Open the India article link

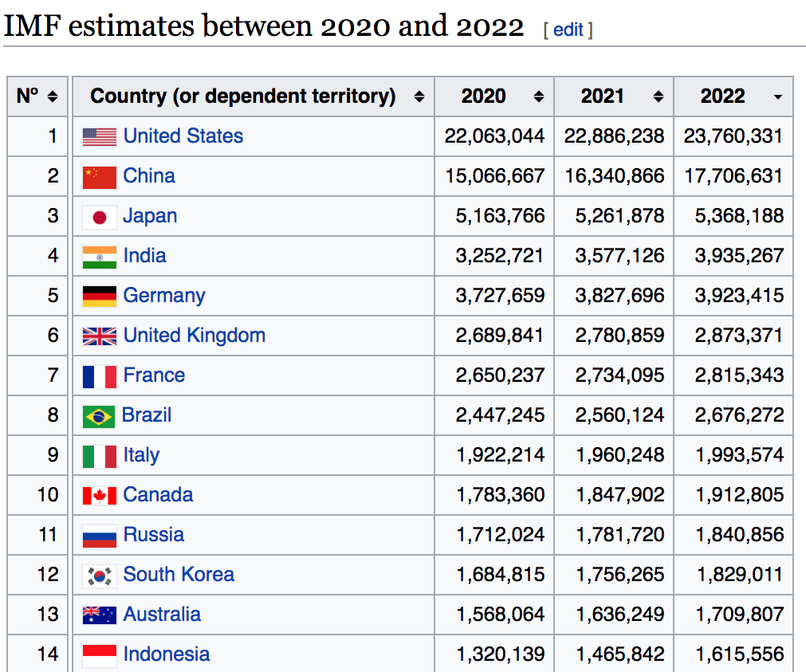pos(144,256)
